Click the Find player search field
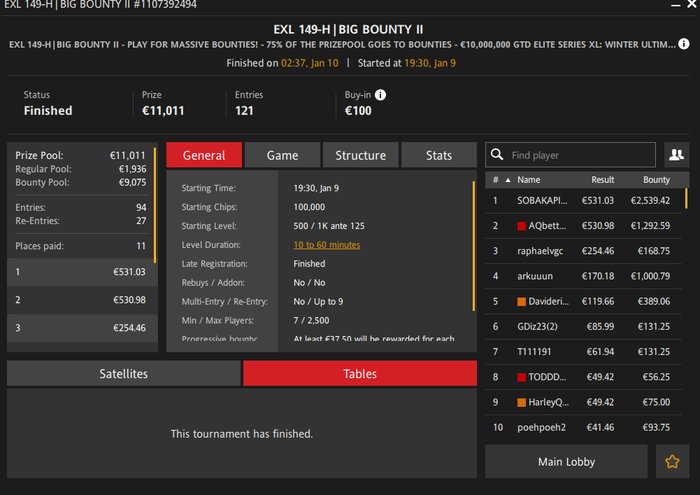Image resolution: width=700 pixels, height=495 pixels. [571, 154]
